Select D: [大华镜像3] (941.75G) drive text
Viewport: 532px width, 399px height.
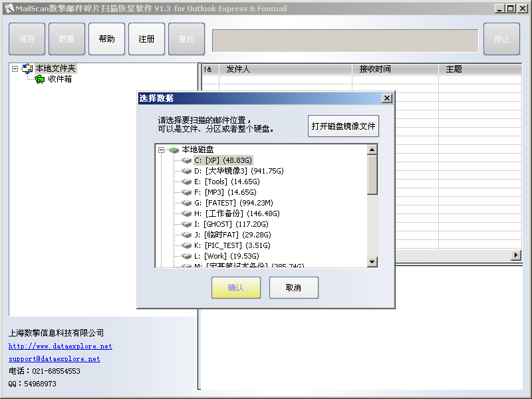coord(239,171)
